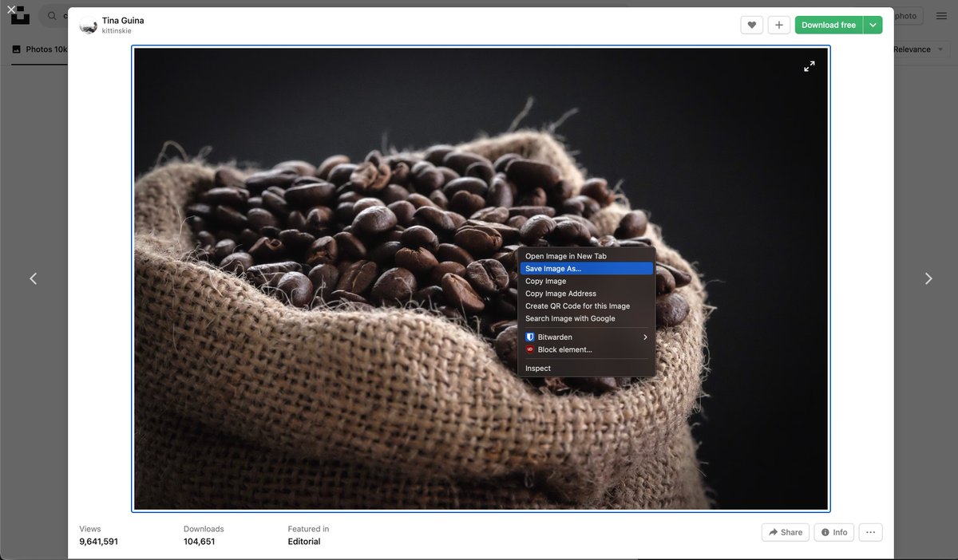Screen dimensions: 958x560
Task: Like the photo with the heart icon
Action: pyautogui.click(x=751, y=25)
